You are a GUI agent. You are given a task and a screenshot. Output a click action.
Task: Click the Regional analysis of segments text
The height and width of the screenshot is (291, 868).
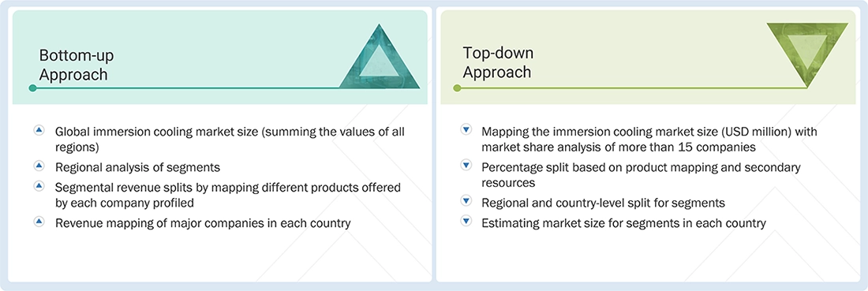(137, 167)
